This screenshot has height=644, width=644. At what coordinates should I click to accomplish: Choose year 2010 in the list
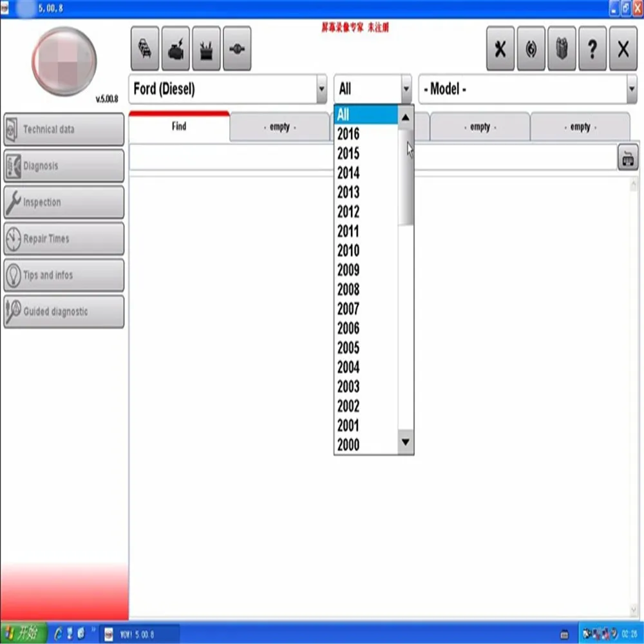coord(366,251)
